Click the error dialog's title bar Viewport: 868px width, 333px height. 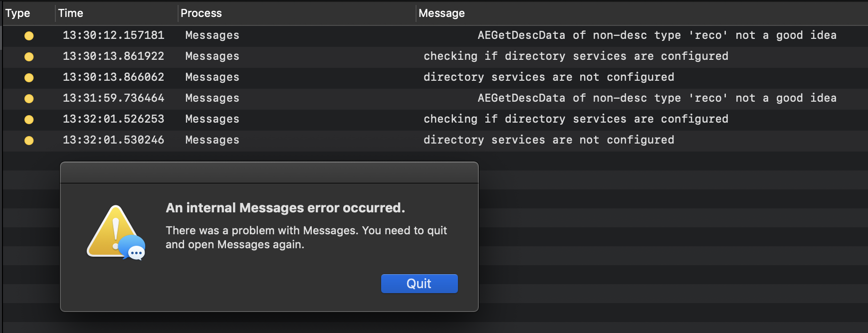(x=269, y=172)
